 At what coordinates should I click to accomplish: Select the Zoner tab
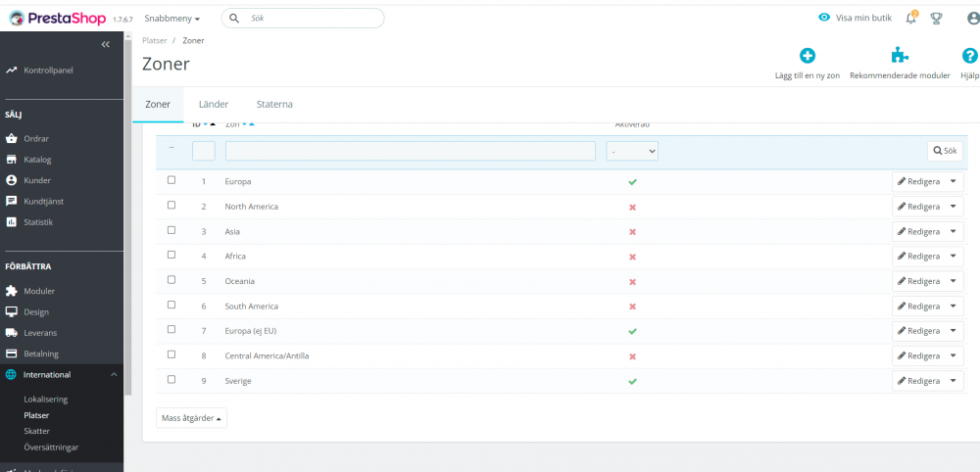click(x=158, y=104)
